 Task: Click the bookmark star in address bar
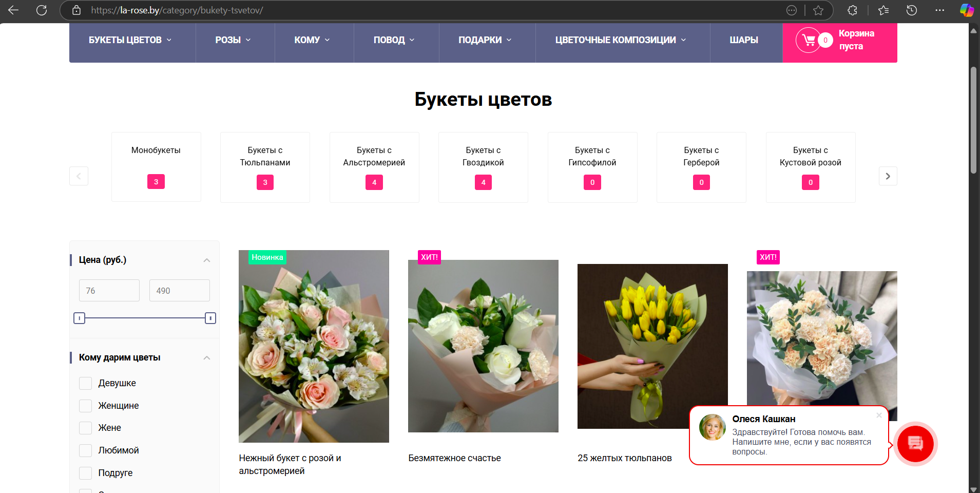click(x=819, y=10)
